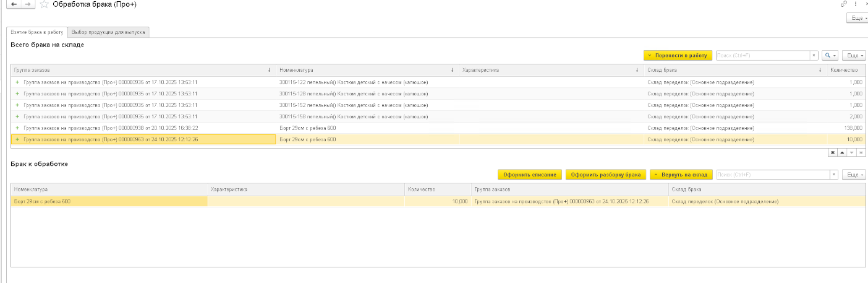Image resolution: width=868 pixels, height=283 pixels.
Task: Clear the lower search field with X
Action: click(833, 175)
